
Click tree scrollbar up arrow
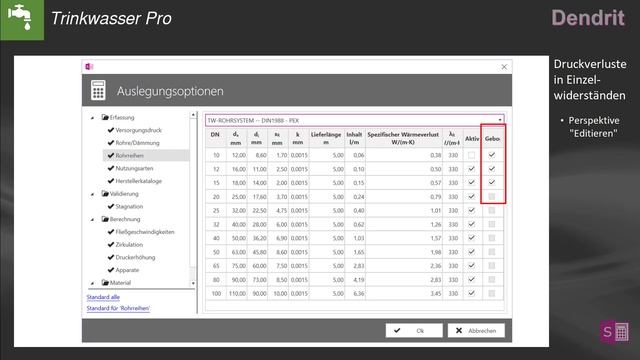[x=193, y=115]
